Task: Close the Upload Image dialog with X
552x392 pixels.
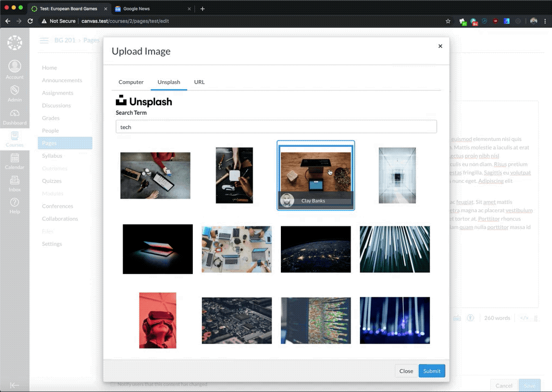Action: click(440, 46)
